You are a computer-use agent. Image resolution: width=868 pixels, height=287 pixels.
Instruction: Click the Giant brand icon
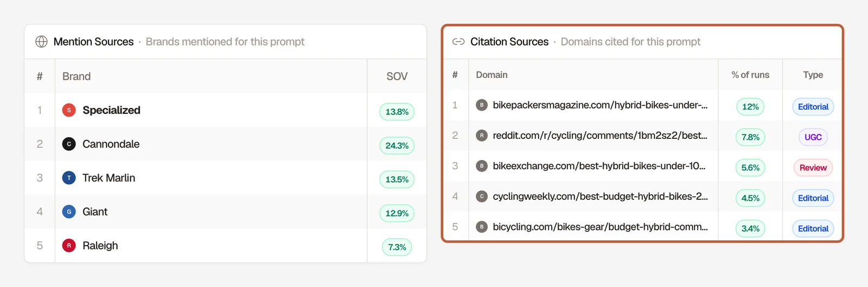click(69, 212)
